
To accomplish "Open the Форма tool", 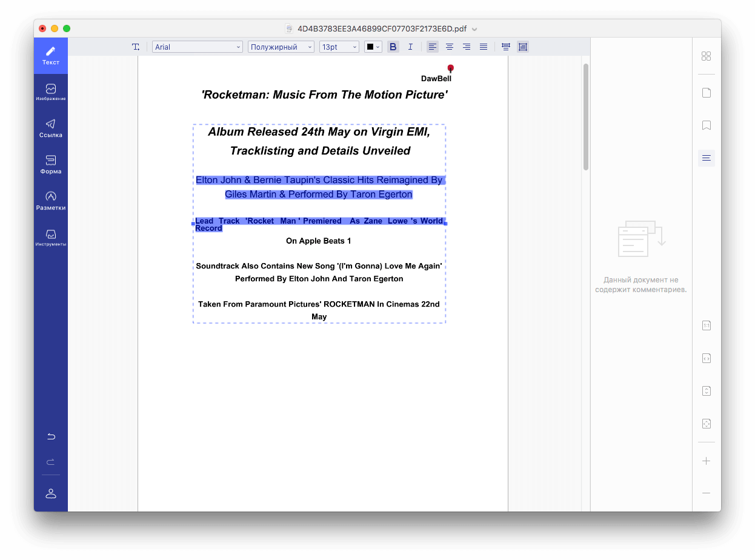I will pos(51,164).
